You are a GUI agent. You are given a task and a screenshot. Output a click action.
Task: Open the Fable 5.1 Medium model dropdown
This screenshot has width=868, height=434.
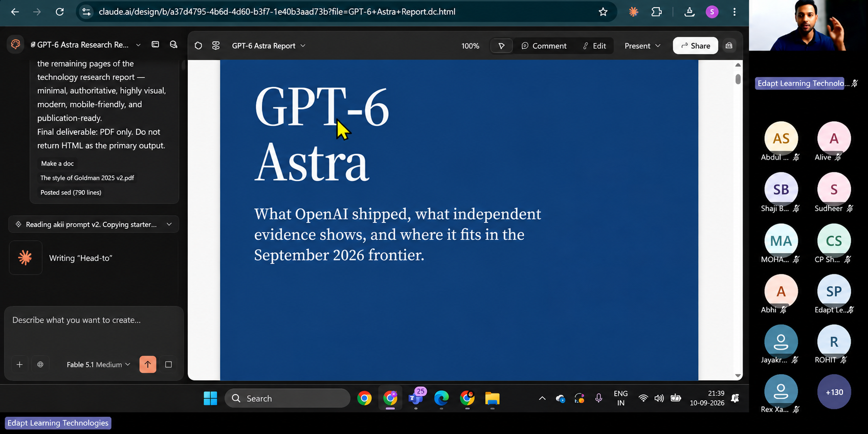[98, 364]
